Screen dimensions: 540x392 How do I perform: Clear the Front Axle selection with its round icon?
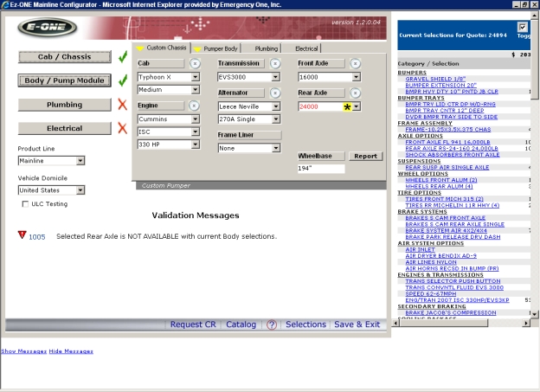(x=356, y=64)
